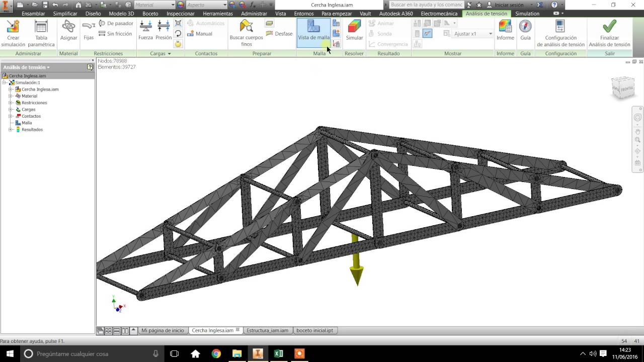Expand the Material tree node

(x=11, y=96)
